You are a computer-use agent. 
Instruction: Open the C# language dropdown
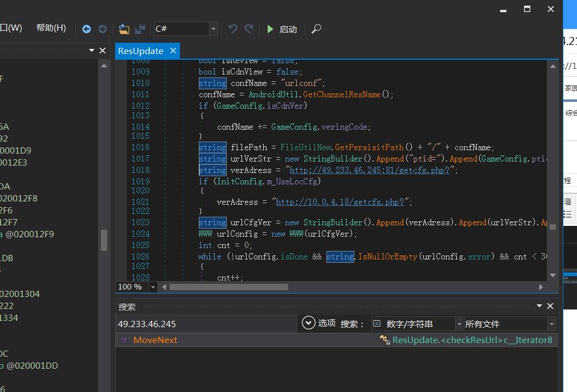tap(214, 29)
